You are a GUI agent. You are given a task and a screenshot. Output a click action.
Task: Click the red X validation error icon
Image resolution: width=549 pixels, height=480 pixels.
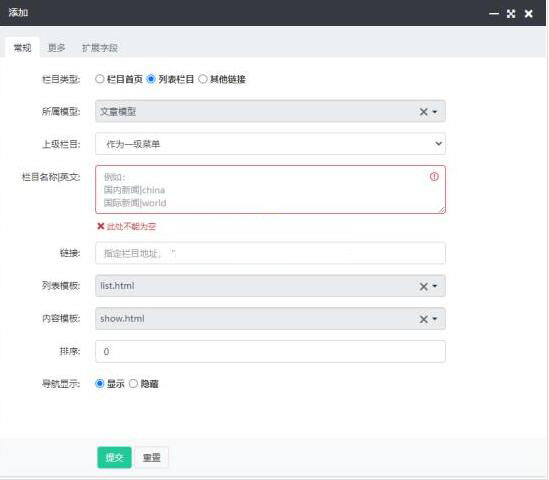[100, 226]
